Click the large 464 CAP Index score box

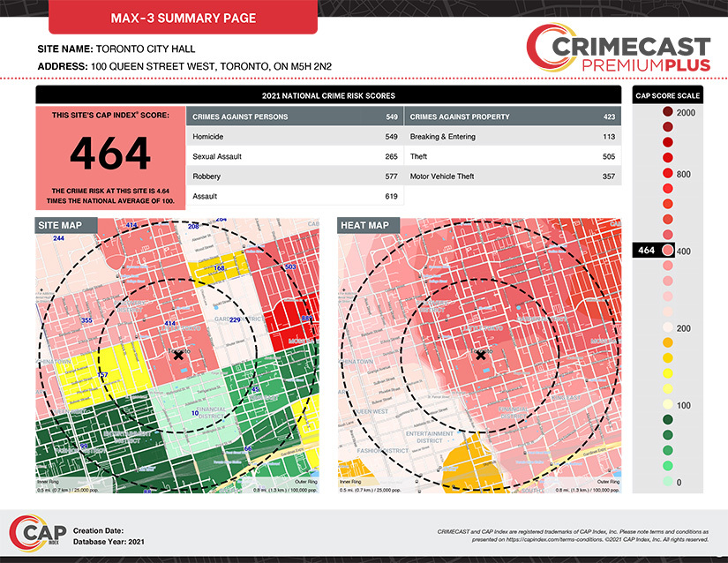click(x=110, y=157)
